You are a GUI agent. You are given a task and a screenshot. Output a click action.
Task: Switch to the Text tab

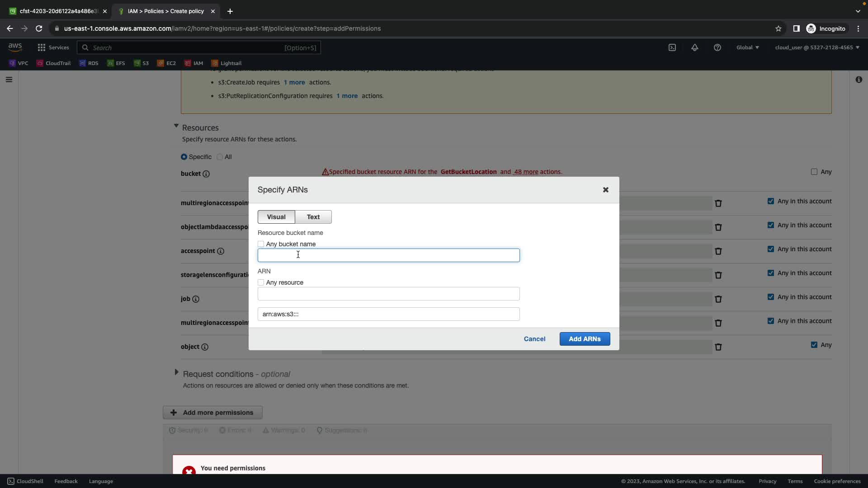pyautogui.click(x=313, y=217)
